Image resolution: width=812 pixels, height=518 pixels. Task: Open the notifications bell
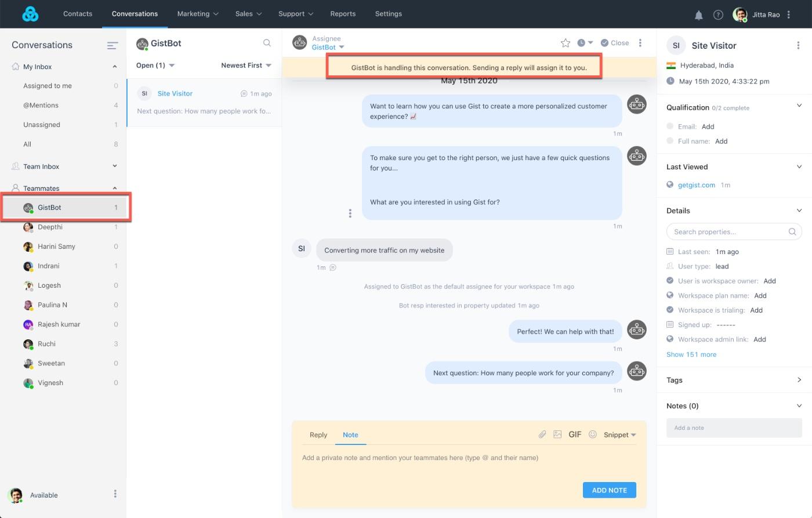click(x=699, y=15)
